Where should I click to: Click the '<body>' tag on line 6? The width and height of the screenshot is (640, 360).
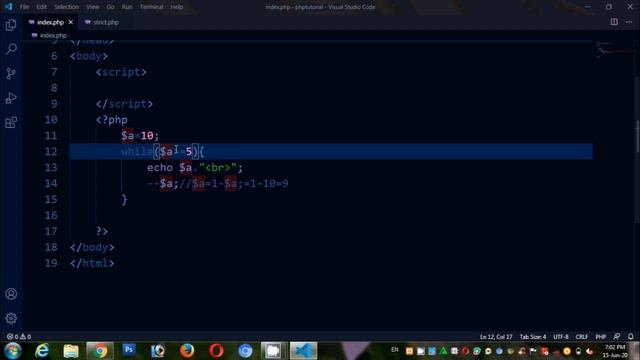coord(89,56)
